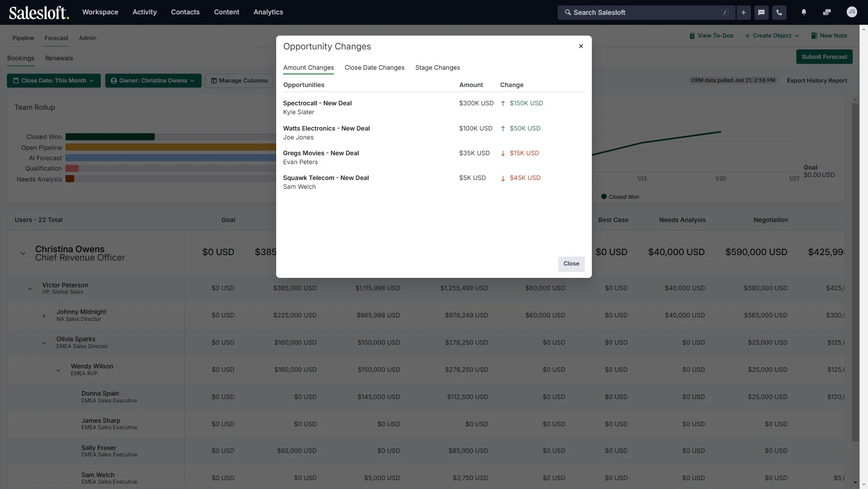Open Watts Electronics - New Deal opportunity

click(327, 129)
